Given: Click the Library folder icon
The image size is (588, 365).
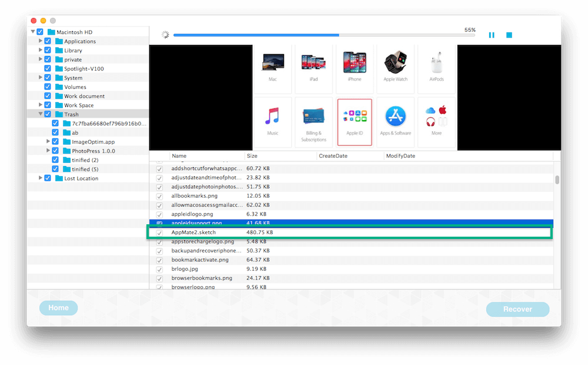Looking at the screenshot, I should 59,50.
